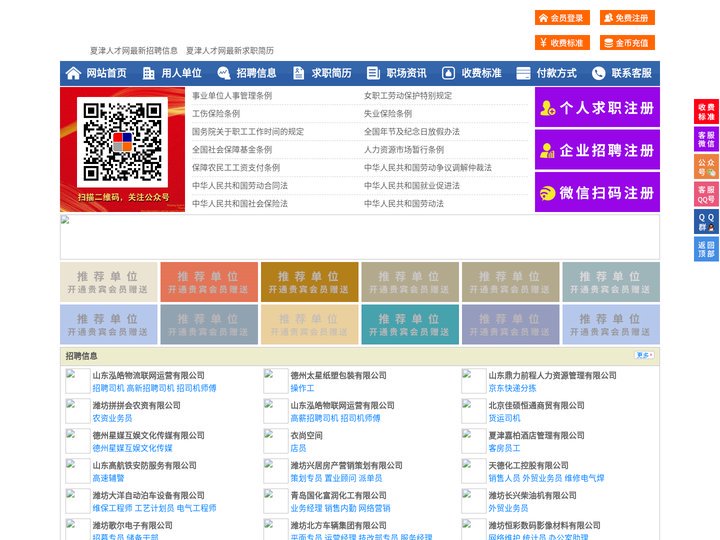Open 全国年节及纪念日放假办法 link
Viewport: 720px width, 540px height.
[412, 131]
